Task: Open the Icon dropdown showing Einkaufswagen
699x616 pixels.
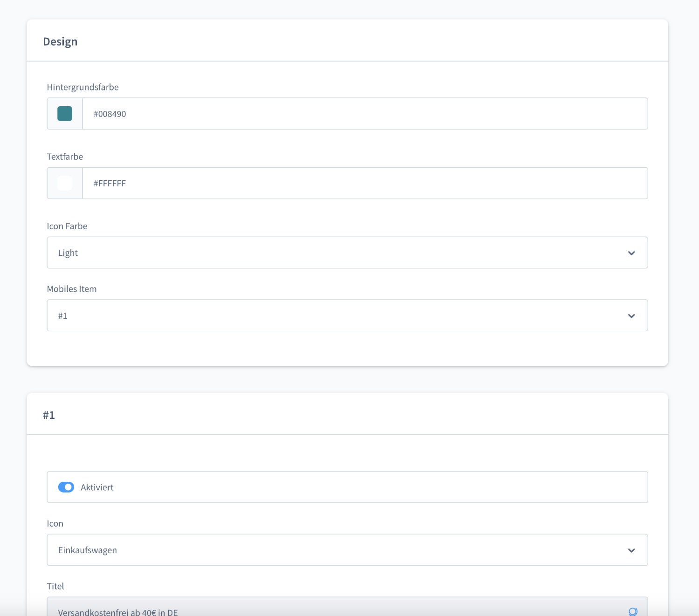Action: coord(347,550)
